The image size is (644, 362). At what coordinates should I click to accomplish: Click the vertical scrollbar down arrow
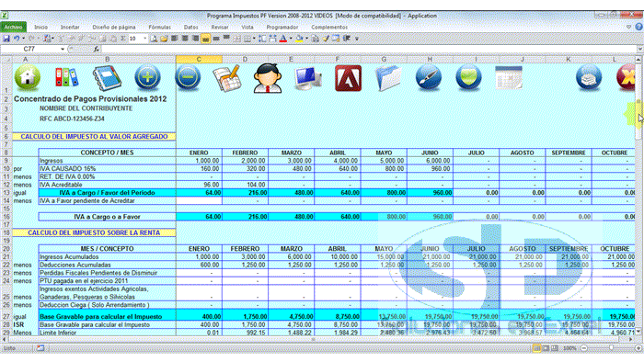[638, 332]
